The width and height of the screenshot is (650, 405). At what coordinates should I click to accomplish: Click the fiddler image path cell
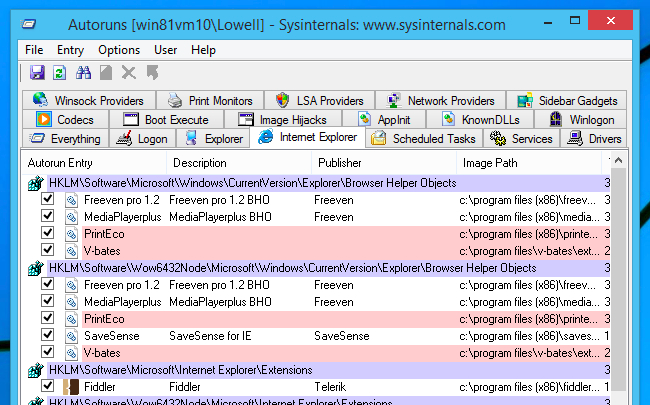click(x=529, y=387)
